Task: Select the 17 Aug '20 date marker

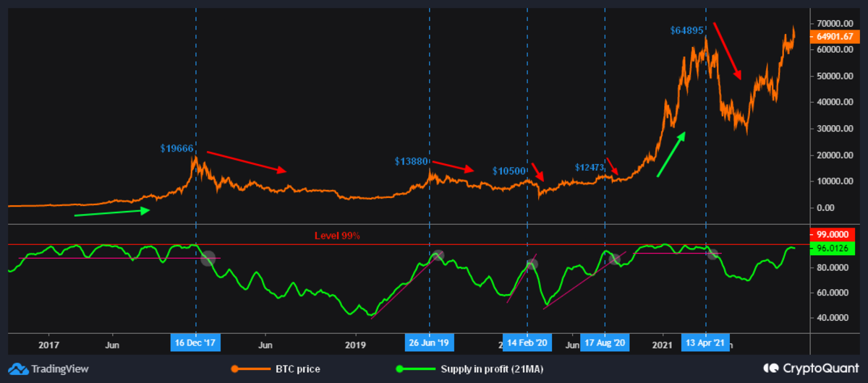Action: pos(605,344)
